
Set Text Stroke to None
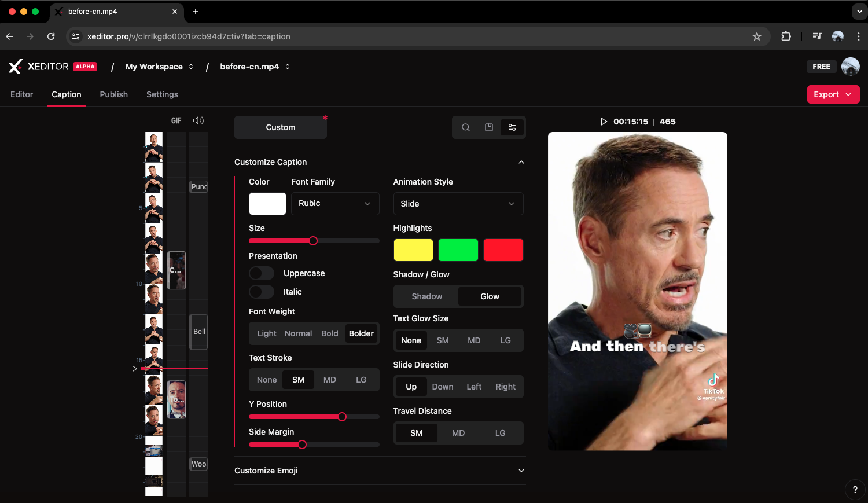[x=267, y=380]
